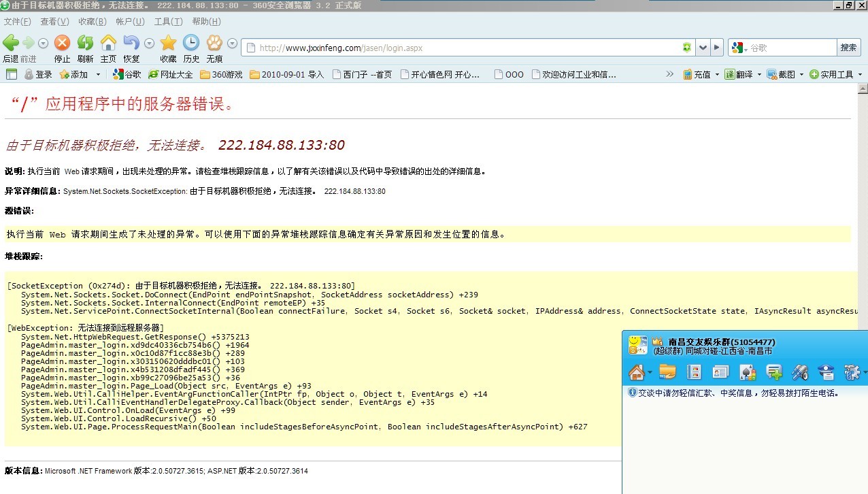This screenshot has height=494, width=868.
Task: Open the 收藏(B) menu
Action: pos(92,22)
